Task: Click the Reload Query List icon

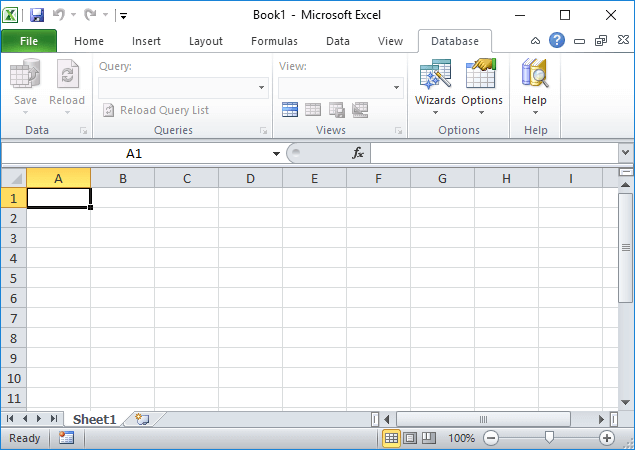Action: click(108, 110)
